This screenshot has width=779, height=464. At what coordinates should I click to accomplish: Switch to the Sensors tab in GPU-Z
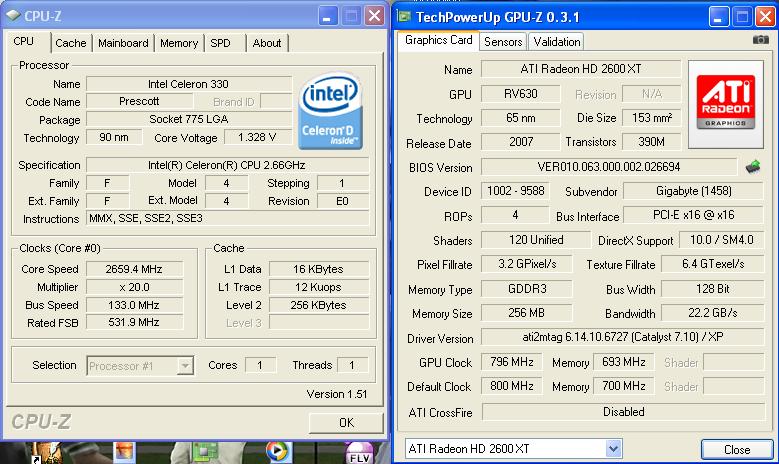point(503,42)
